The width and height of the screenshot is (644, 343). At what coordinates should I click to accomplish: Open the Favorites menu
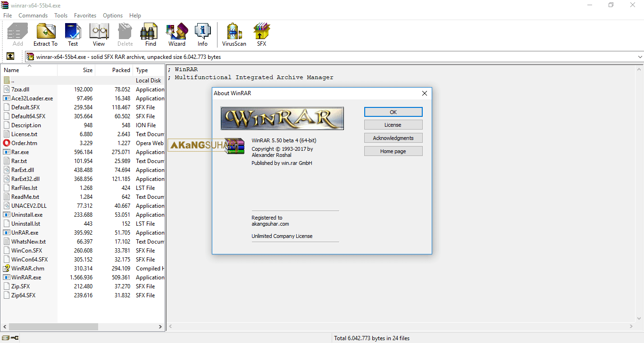pyautogui.click(x=85, y=16)
